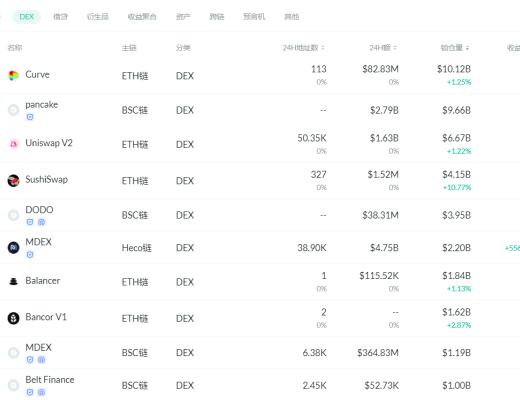This screenshot has height=400, width=520.
Task: Click Uniswap V2's 50.35K address count
Action: (x=312, y=138)
